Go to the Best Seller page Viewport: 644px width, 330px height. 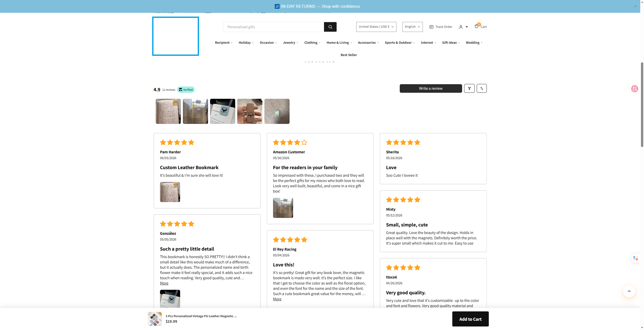[x=349, y=55]
